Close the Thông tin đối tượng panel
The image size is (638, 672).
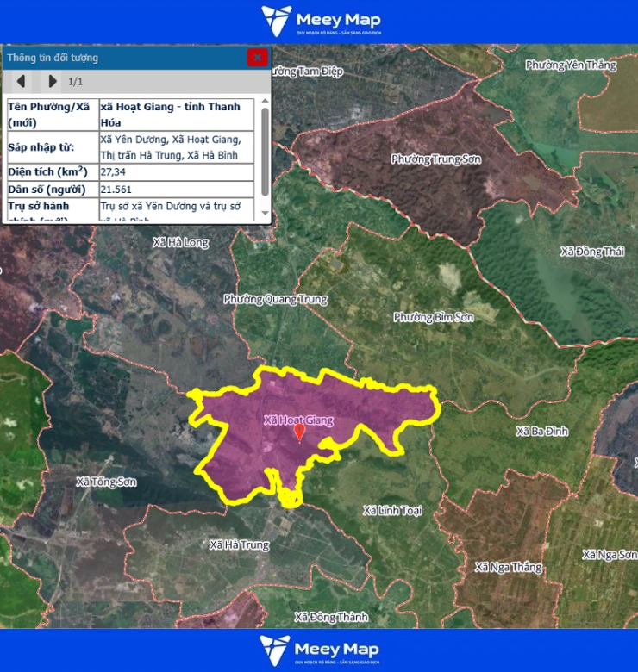tap(257, 58)
